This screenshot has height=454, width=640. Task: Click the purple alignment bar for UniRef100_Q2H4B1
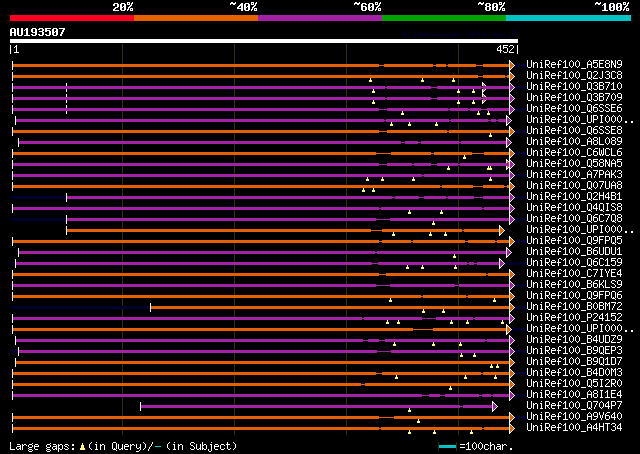click(x=288, y=198)
